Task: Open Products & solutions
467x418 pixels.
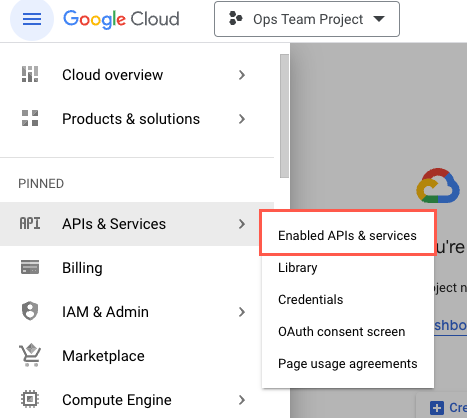Action: (137, 119)
